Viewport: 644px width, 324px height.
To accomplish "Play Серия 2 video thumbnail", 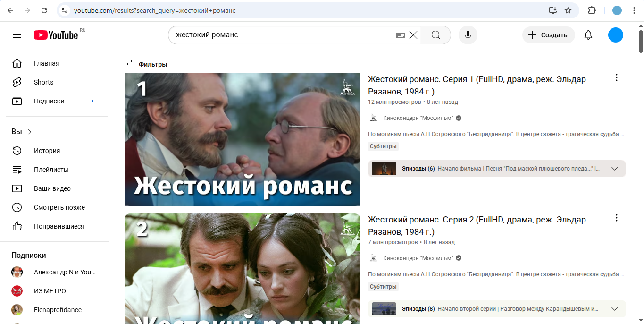I will click(x=243, y=269).
